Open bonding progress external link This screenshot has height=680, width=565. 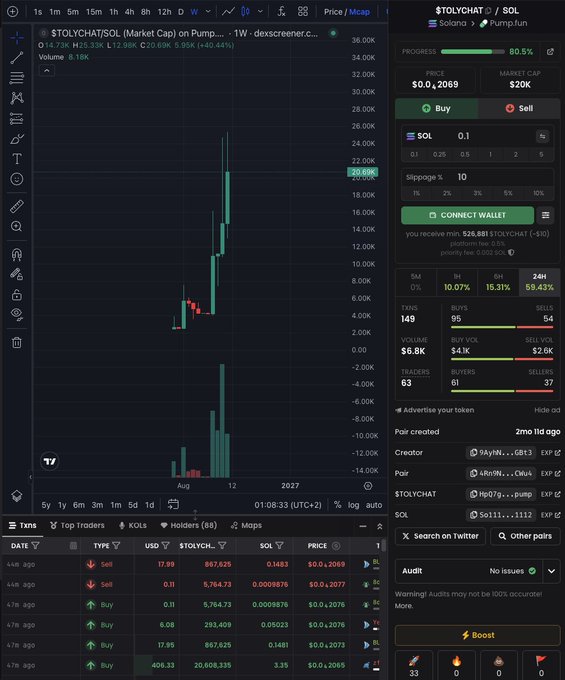pos(550,52)
